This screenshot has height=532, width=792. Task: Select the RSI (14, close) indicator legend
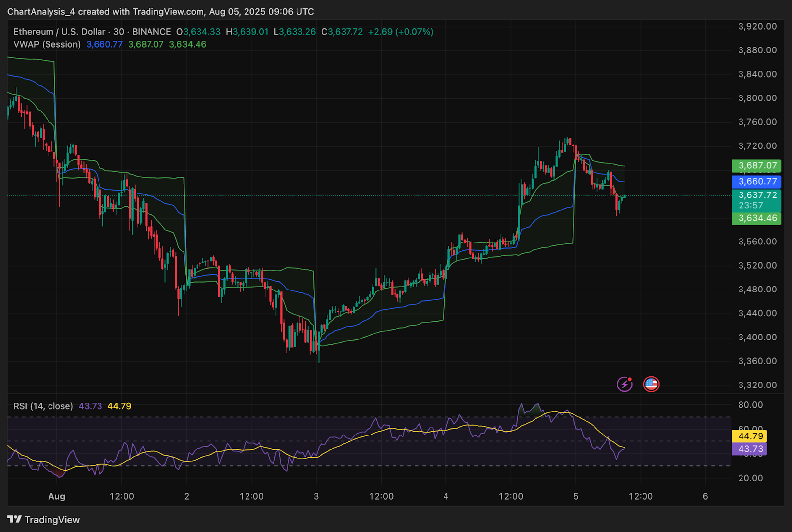43,406
